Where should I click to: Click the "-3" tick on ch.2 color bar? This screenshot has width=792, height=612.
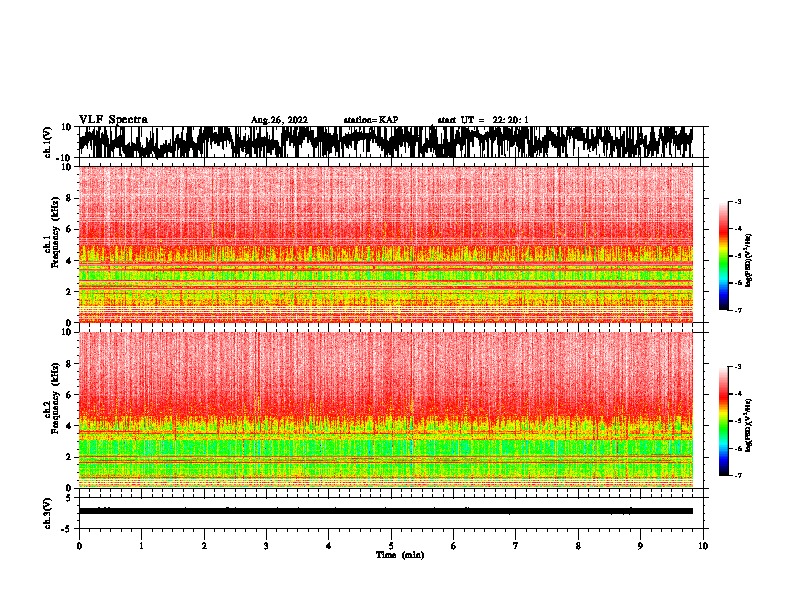[738, 367]
